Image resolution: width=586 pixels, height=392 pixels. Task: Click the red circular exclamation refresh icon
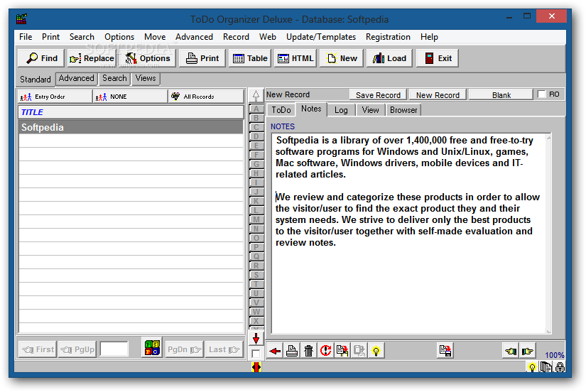[325, 351]
